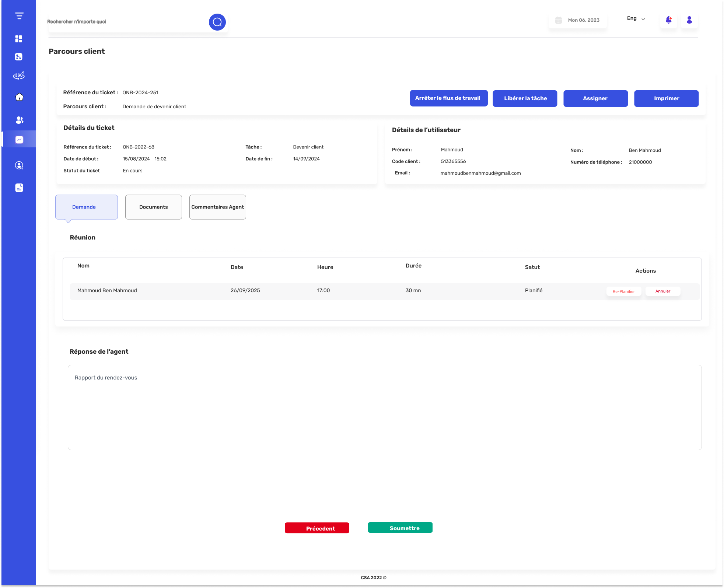Switch to the Documents tab
Screen dimensions: 724x588
pyautogui.click(x=154, y=207)
